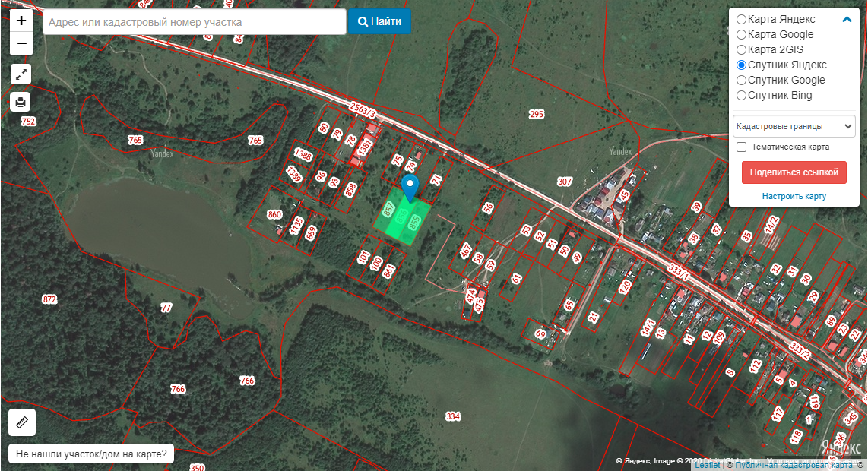Open the Настроить карту link

794,196
